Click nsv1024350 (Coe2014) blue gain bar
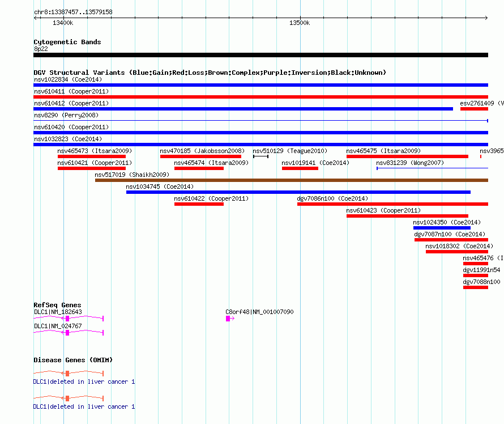504x424 pixels. point(442,228)
